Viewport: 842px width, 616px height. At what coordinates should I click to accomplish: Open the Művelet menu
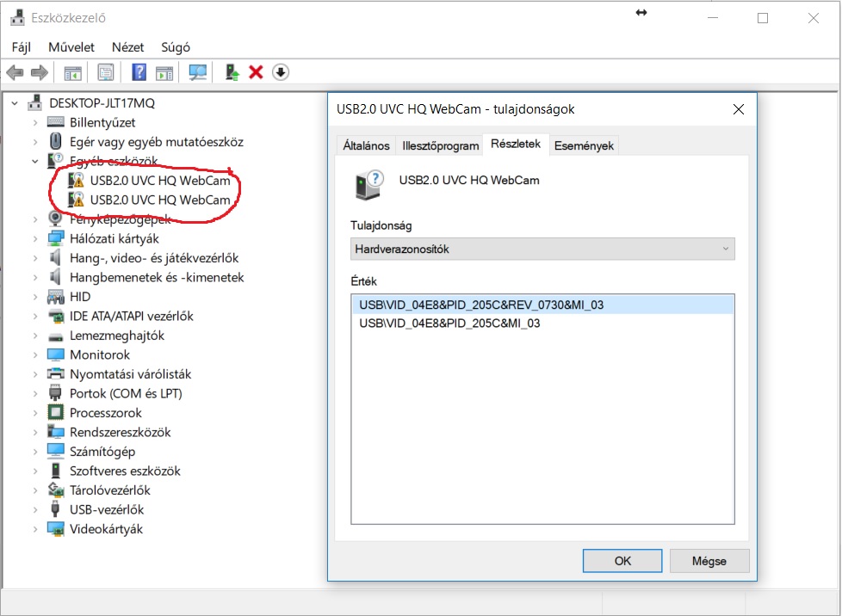point(71,47)
